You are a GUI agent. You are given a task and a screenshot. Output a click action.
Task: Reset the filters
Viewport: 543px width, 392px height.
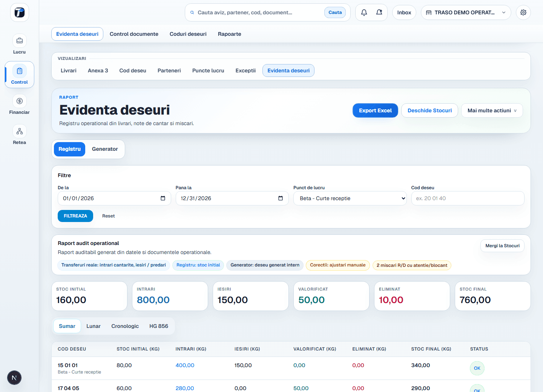(x=109, y=216)
